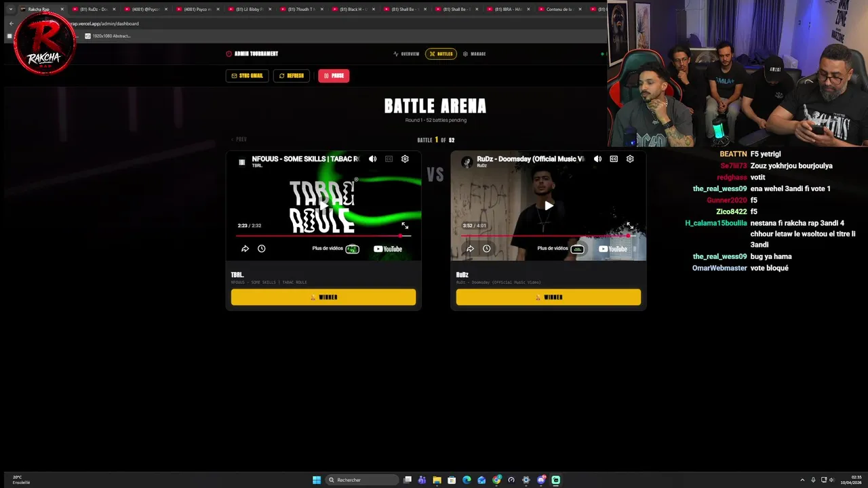Close the '(81) Black H' browser tab
Image resolution: width=868 pixels, height=488 pixels.
tap(373, 9)
